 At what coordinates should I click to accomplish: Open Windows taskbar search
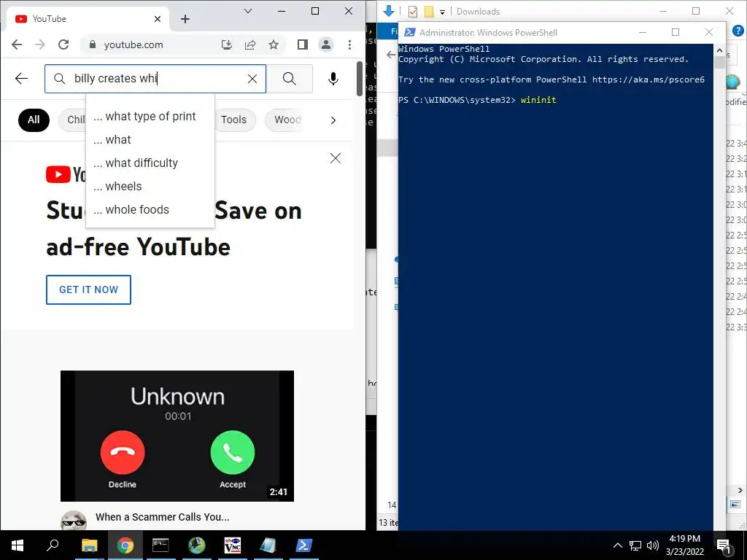pyautogui.click(x=53, y=545)
